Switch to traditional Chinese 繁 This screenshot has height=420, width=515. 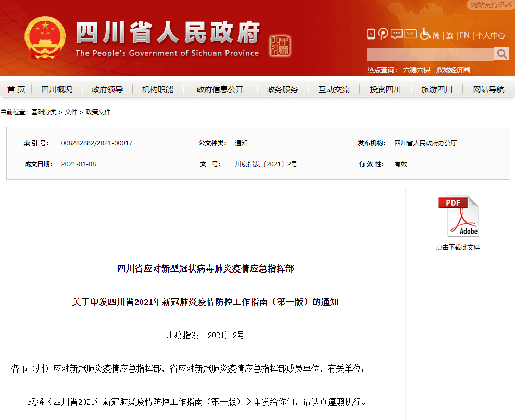tap(449, 35)
